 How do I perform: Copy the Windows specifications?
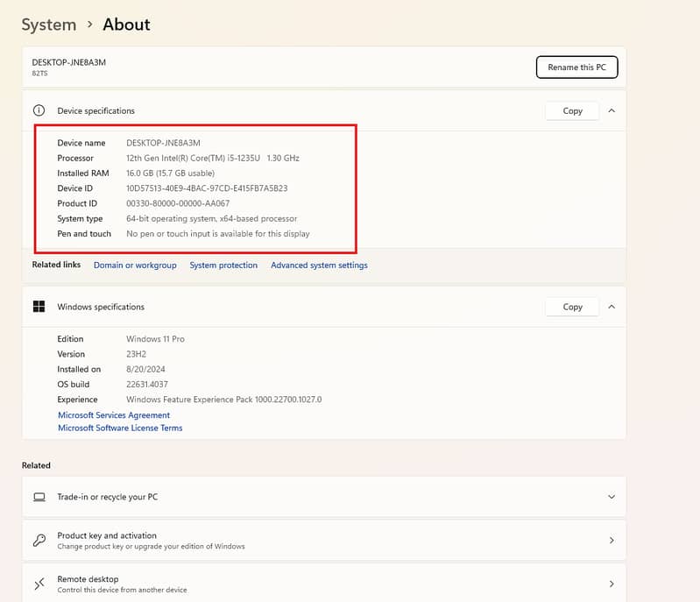[x=572, y=307]
